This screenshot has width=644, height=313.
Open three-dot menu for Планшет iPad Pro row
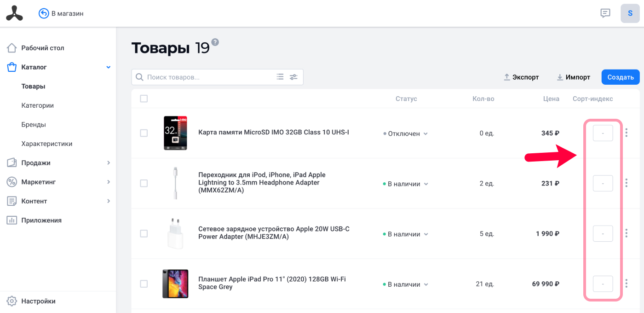627,284
